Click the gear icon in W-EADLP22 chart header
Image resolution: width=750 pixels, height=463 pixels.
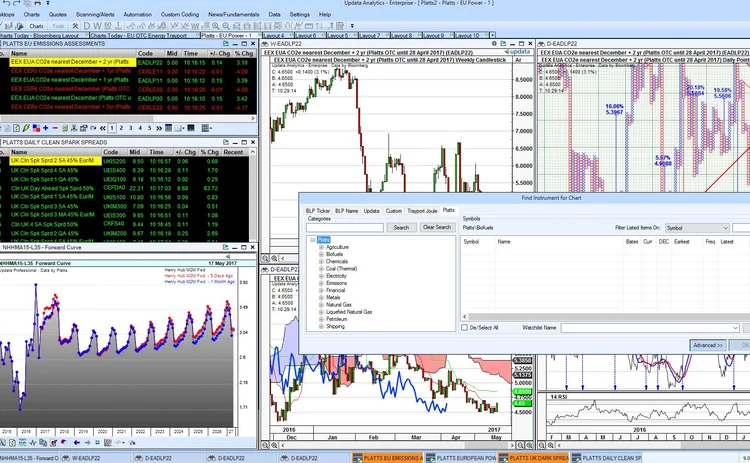494,44
